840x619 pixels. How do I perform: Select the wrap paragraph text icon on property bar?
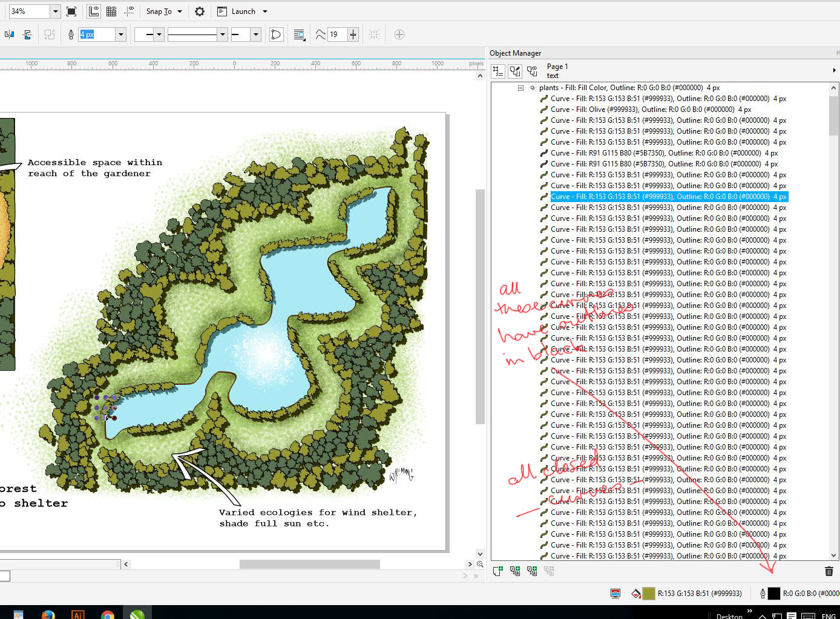299,34
